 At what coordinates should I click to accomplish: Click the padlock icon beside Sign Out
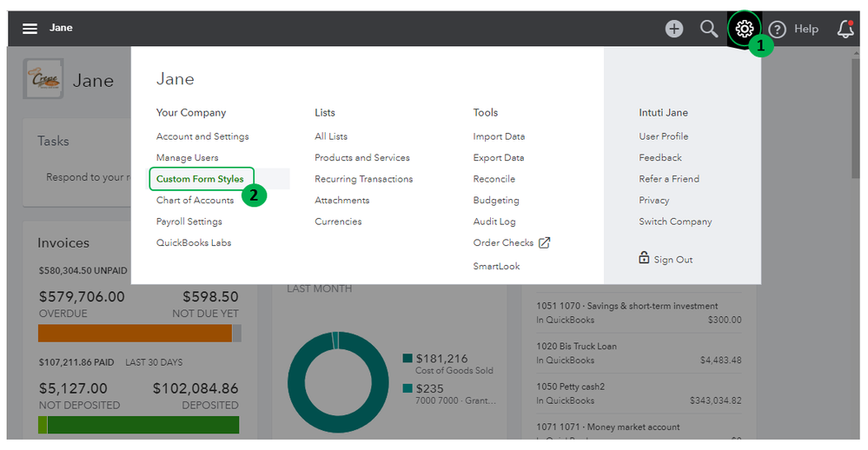tap(644, 257)
